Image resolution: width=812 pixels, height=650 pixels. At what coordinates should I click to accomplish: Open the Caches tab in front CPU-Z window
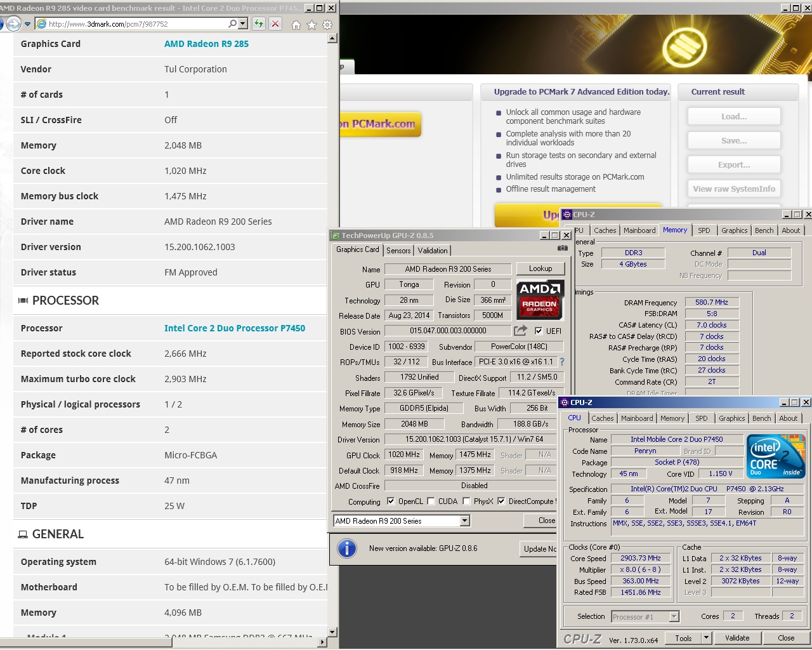[x=603, y=418]
